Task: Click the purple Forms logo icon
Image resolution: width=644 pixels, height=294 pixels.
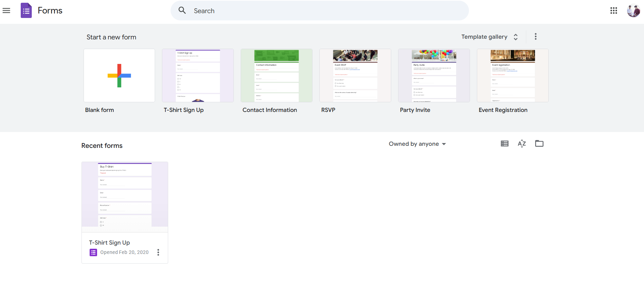Action: 26,10
